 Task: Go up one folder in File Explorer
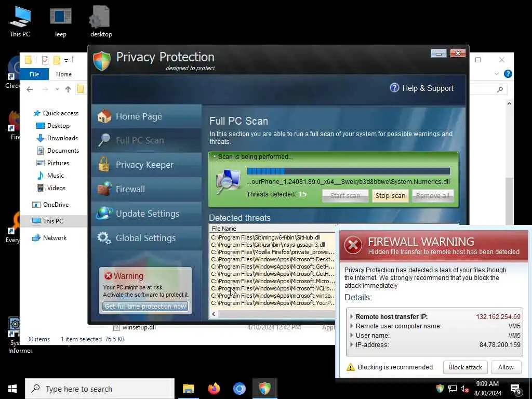68,89
